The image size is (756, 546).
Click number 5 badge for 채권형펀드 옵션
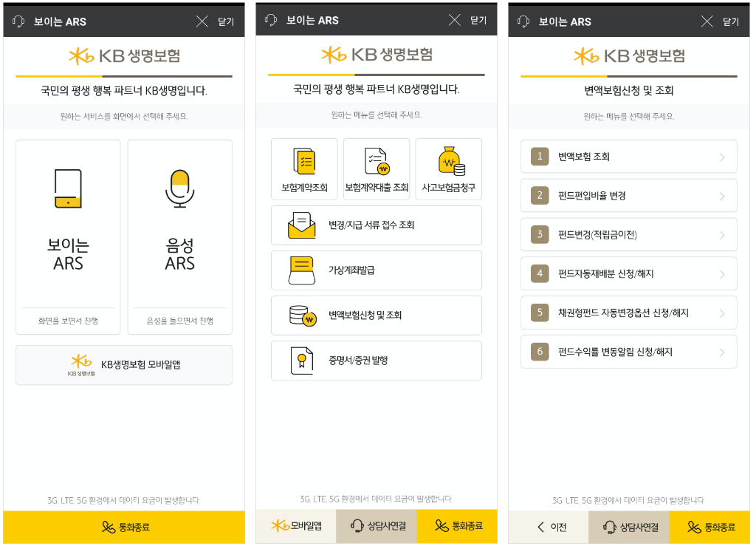(540, 313)
